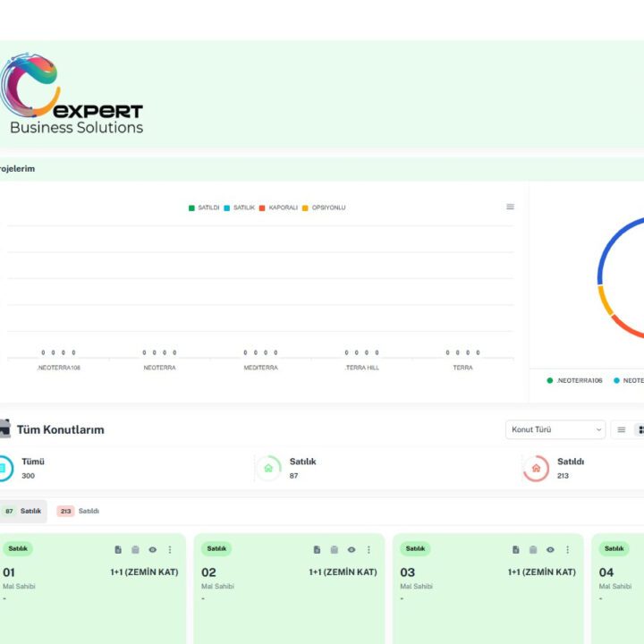
Task: Switch to the Satıldı tab with 213 count
Action: [x=79, y=512]
